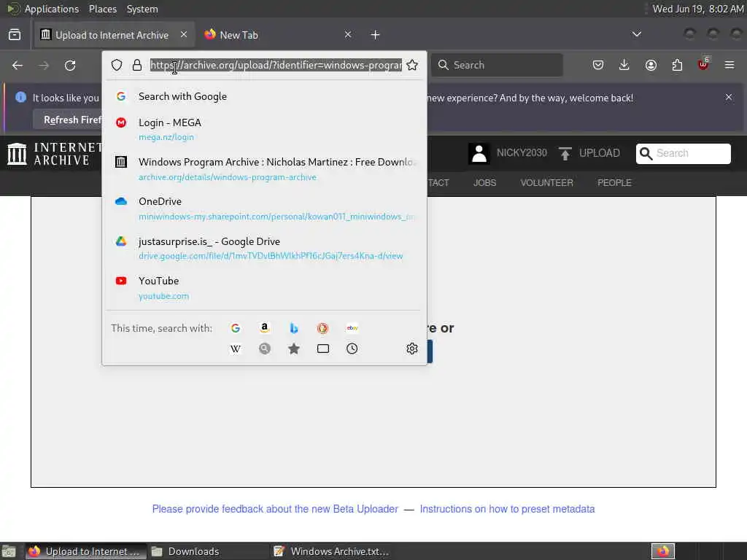The image size is (747, 560).
Task: Open the uBlock Origin extension icon
Action: tap(704, 64)
